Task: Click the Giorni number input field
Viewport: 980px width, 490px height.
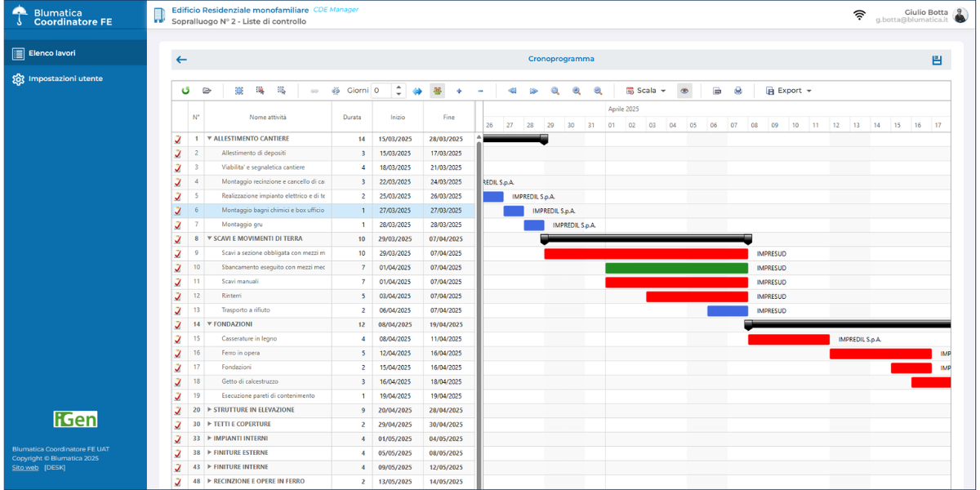Action: point(381,91)
